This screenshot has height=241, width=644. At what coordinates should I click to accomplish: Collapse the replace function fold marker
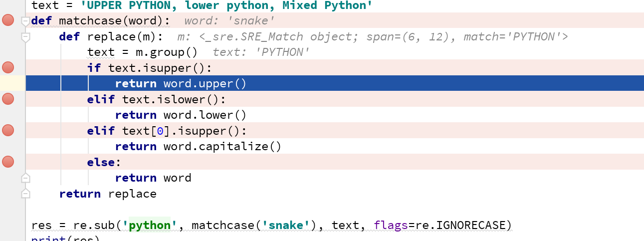coord(26,37)
